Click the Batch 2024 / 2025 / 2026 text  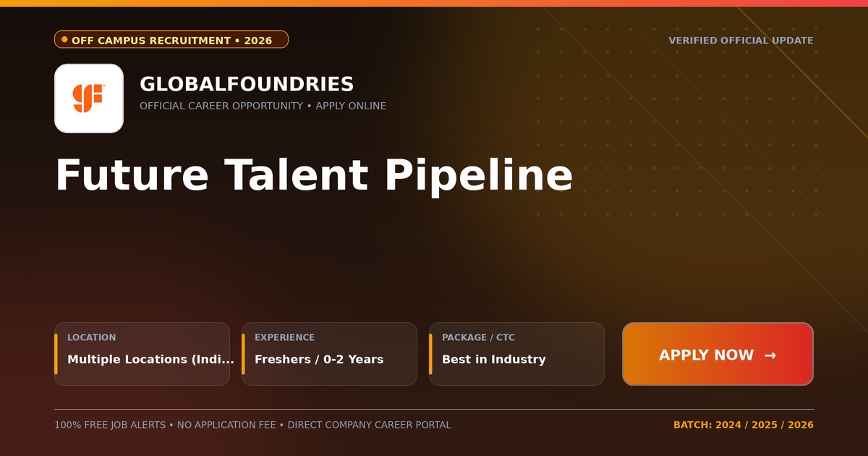click(x=744, y=425)
